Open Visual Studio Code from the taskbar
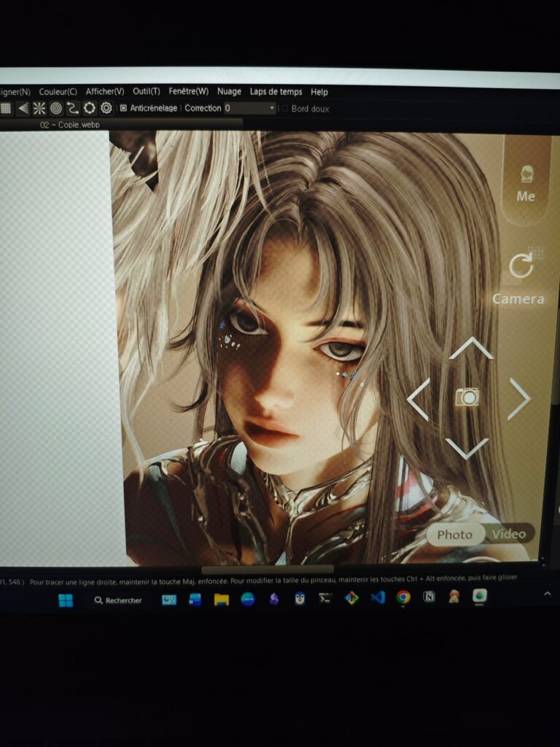The width and height of the screenshot is (560, 747). [378, 597]
